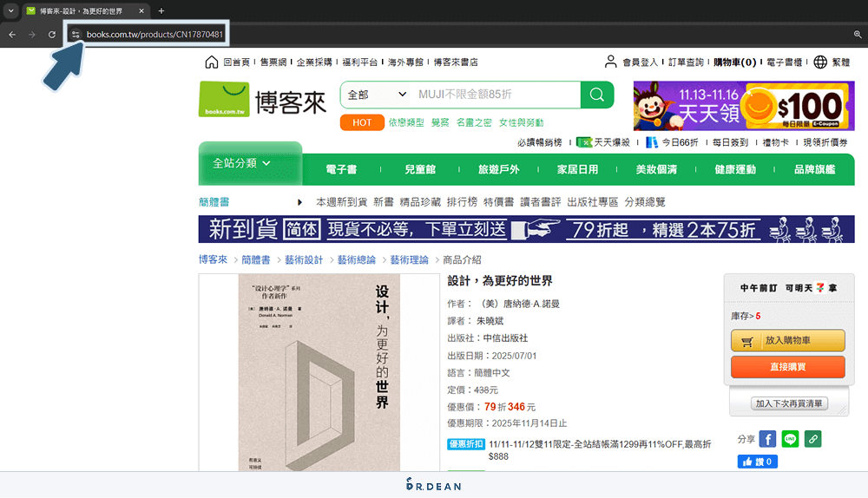Share the book on Facebook
Image resolution: width=868 pixels, height=498 pixels.
pos(767,439)
